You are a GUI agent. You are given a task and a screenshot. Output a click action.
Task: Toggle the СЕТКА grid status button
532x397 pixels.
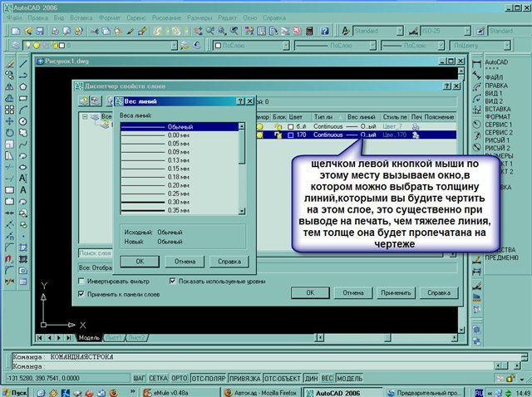[158, 378]
